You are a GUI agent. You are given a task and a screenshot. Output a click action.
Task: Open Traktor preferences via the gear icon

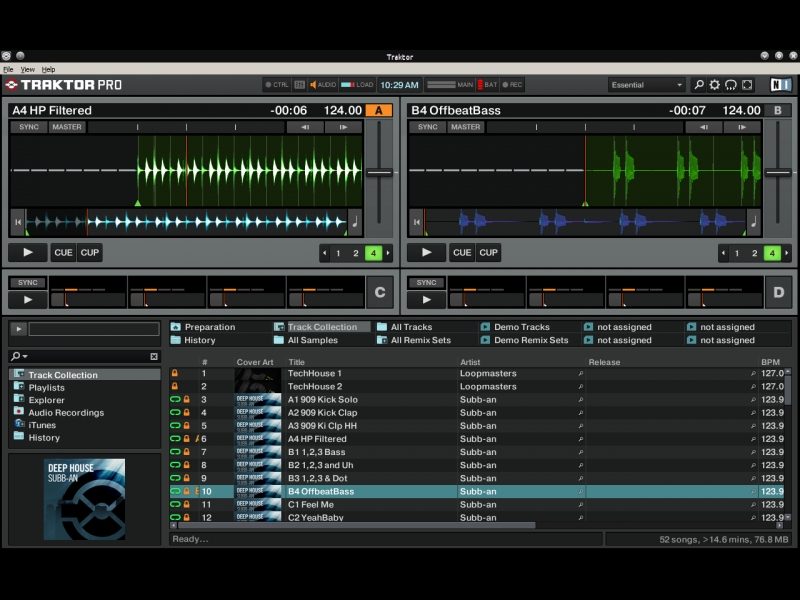[715, 85]
